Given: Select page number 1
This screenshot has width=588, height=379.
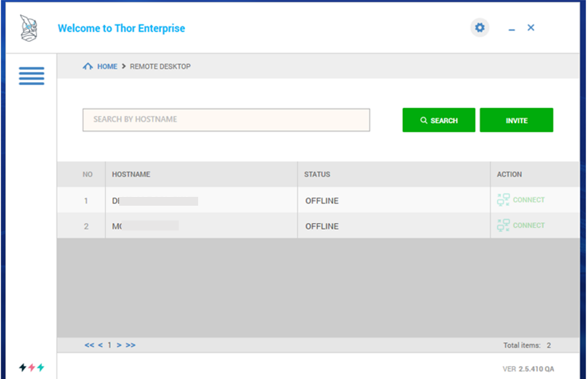Looking at the screenshot, I should [x=110, y=345].
